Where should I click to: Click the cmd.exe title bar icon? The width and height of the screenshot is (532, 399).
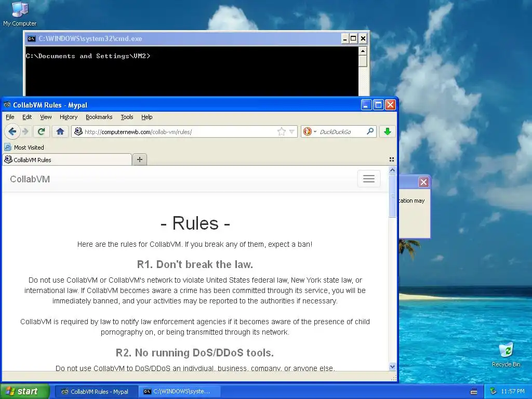pyautogui.click(x=31, y=38)
